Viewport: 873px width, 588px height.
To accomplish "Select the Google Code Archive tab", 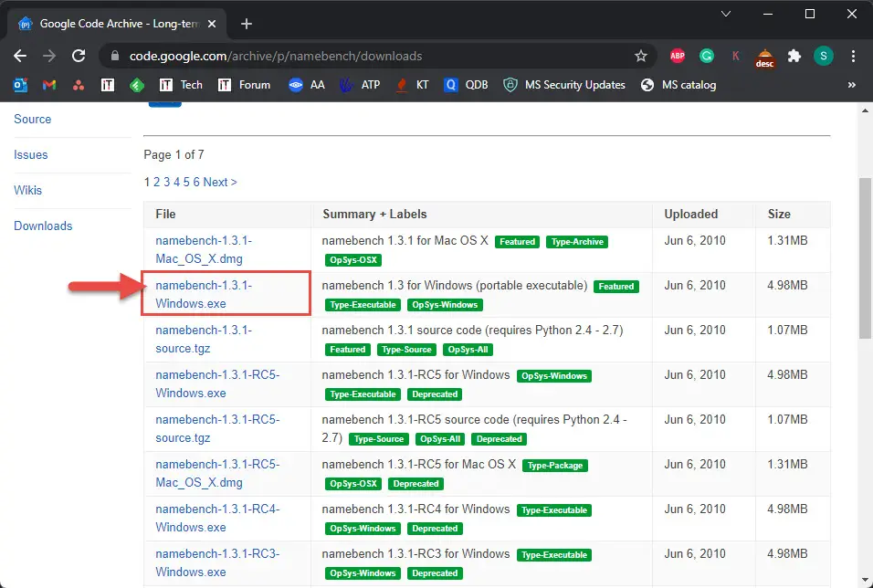I will coord(118,24).
